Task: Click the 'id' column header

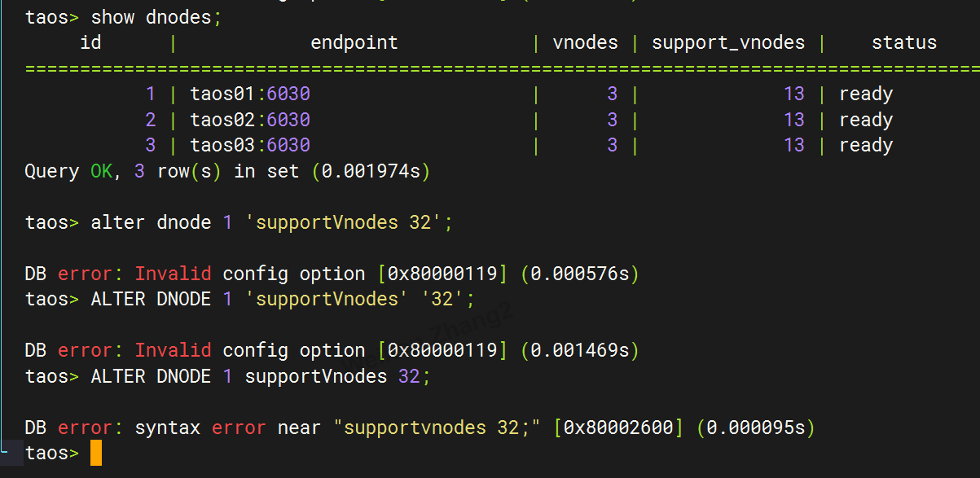Action: coord(90,42)
